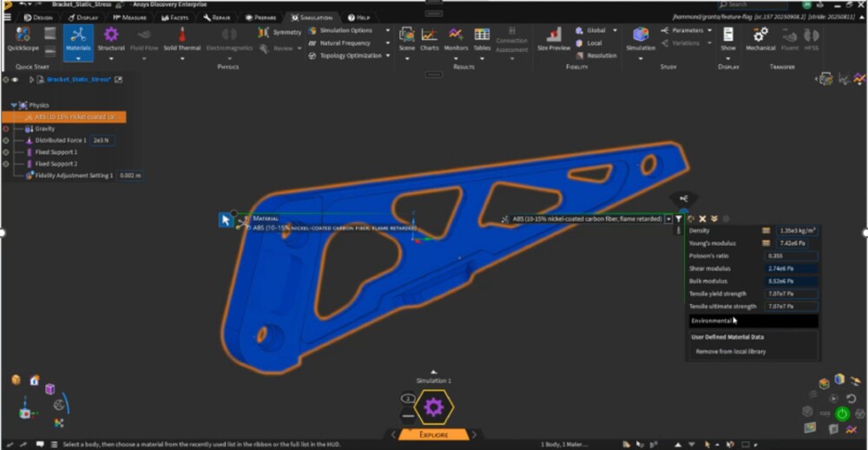Edit the fidelity value 0.002 m
The image size is (868, 450).
pyautogui.click(x=129, y=175)
